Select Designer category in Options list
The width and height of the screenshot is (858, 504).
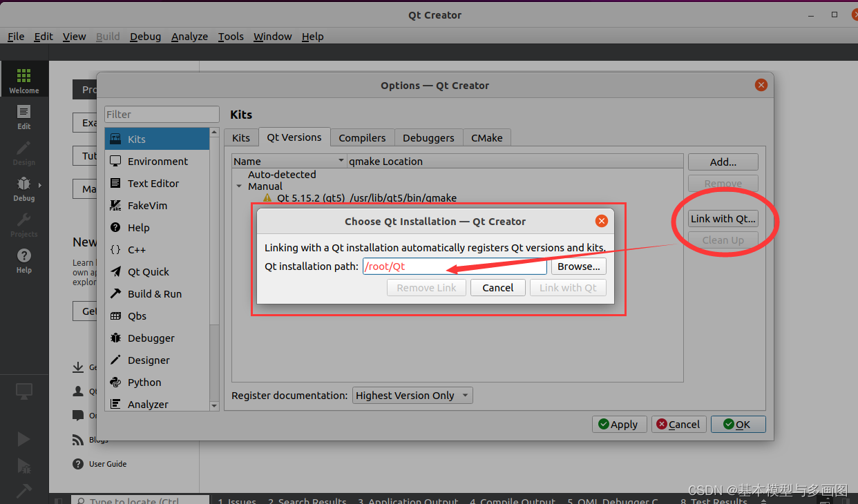157,360
